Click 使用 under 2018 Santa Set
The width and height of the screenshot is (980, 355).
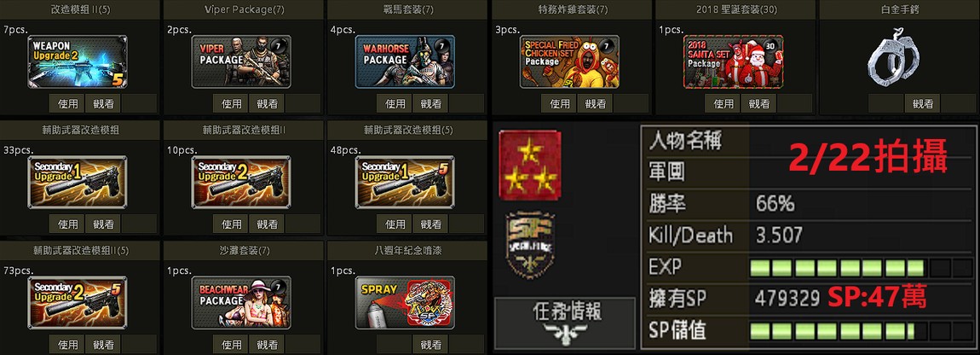tap(723, 103)
